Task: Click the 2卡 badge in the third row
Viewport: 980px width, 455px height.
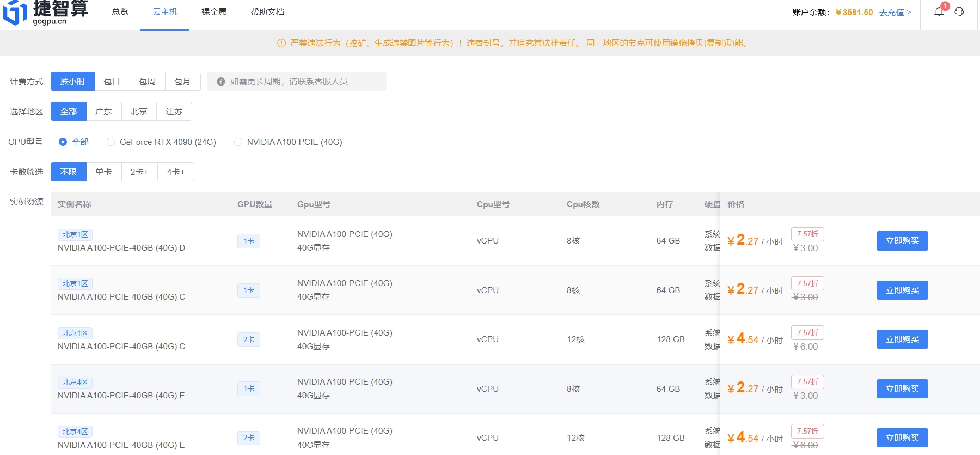Action: click(249, 339)
